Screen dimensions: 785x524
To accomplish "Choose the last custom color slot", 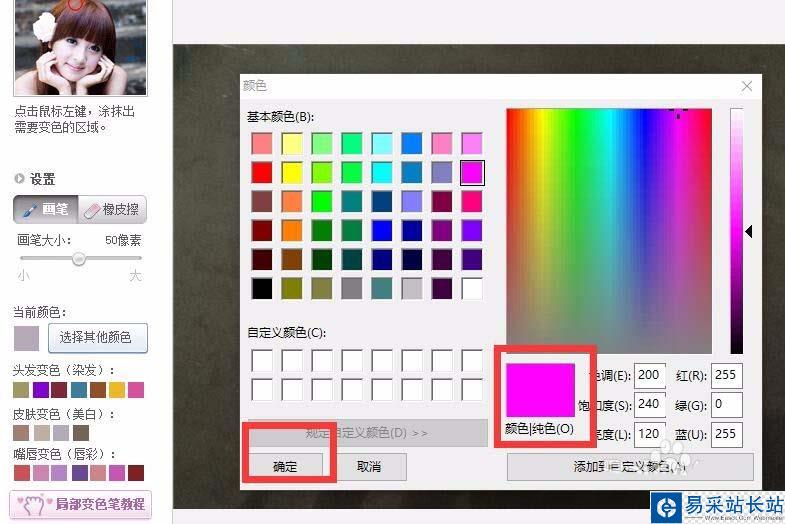I will click(x=472, y=390).
